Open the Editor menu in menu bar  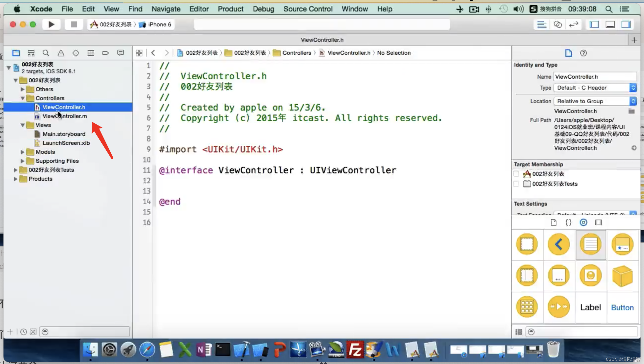199,9
